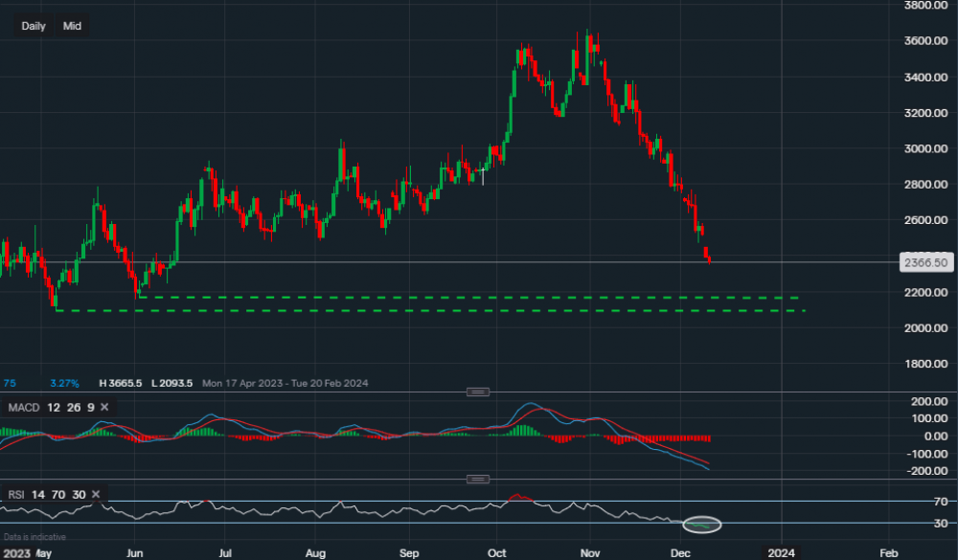Close the RSI indicator using its X
The image size is (958, 560).
(97, 495)
